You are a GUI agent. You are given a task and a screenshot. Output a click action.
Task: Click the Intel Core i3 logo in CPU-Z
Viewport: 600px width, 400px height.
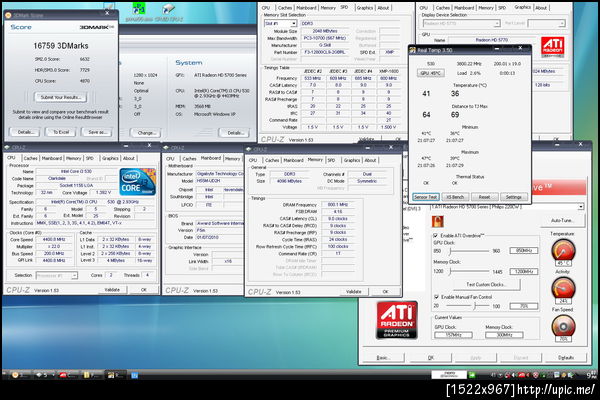[x=138, y=182]
